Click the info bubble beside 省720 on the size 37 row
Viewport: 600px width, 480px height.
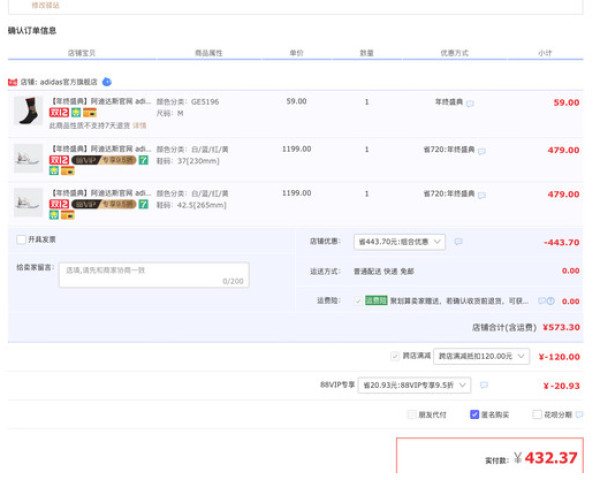point(482,151)
